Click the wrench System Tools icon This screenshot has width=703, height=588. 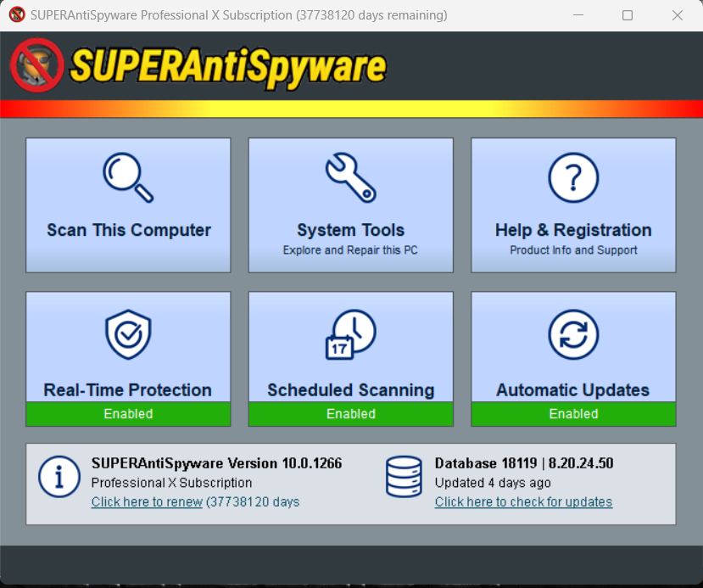[350, 177]
